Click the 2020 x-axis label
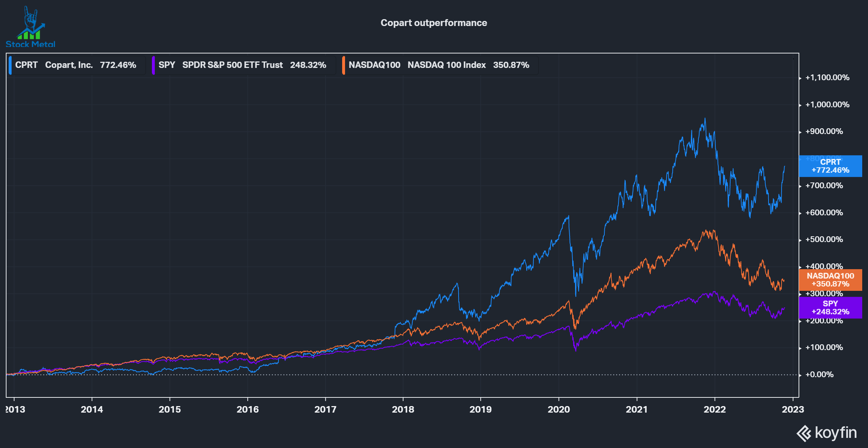The image size is (868, 448). point(559,409)
